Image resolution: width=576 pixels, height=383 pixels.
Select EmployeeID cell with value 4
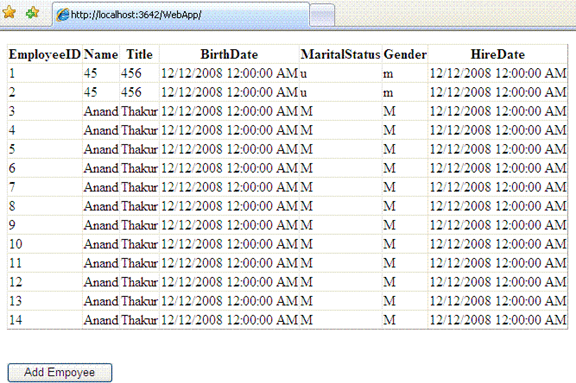click(x=45, y=130)
